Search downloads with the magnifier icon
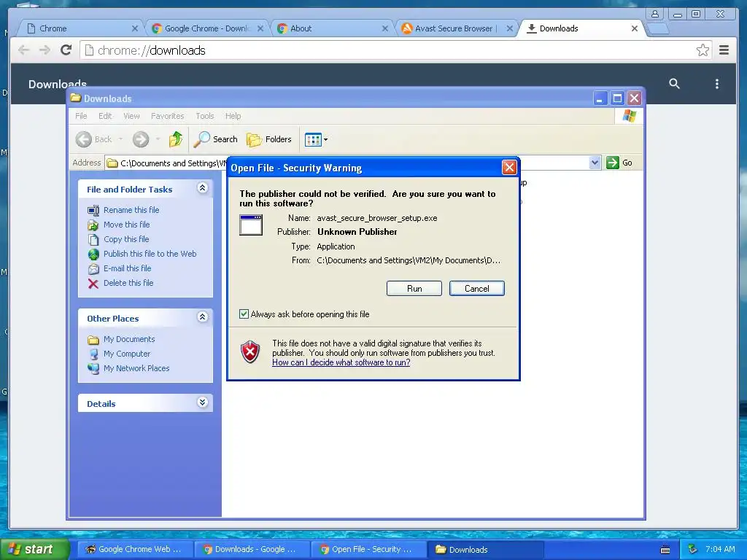 pyautogui.click(x=674, y=84)
